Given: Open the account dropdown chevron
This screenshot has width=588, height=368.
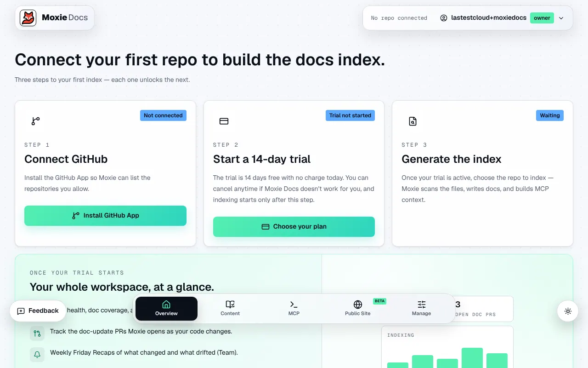Looking at the screenshot, I should (561, 18).
